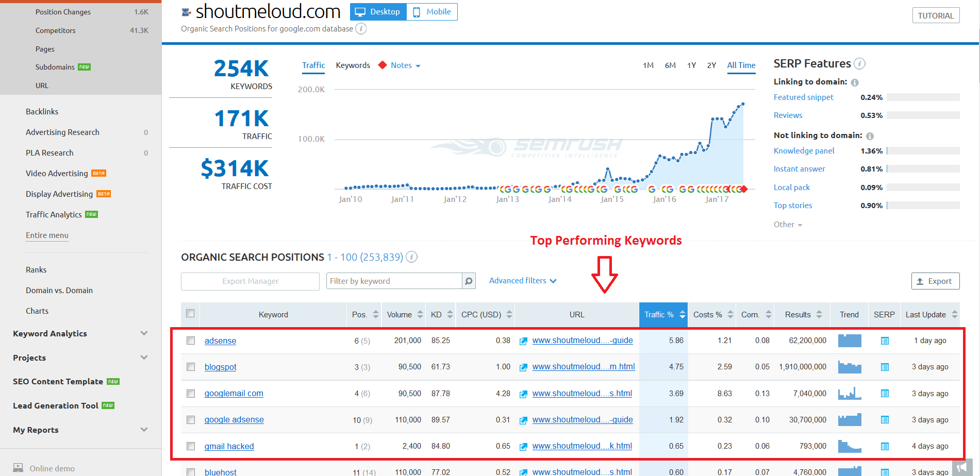Select the Traffic chart tab

(313, 65)
